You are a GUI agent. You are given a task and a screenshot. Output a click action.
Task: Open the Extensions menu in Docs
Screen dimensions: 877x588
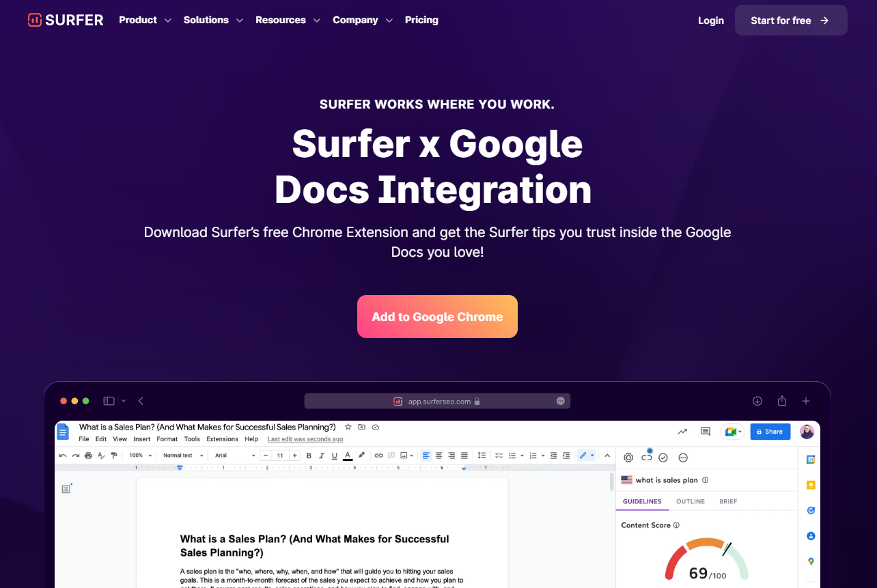tap(223, 439)
